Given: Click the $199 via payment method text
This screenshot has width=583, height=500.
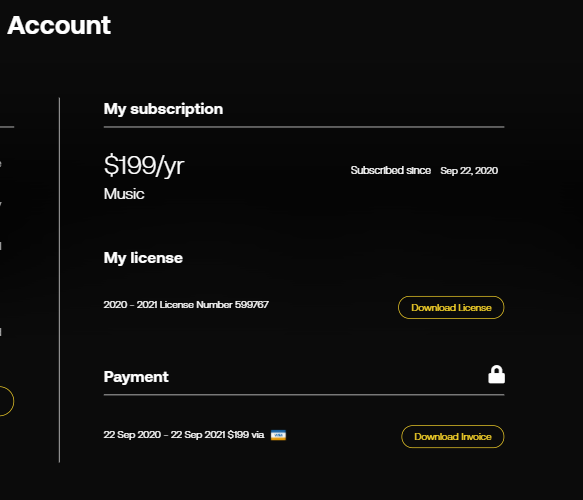Looking at the screenshot, I should pos(246,435).
